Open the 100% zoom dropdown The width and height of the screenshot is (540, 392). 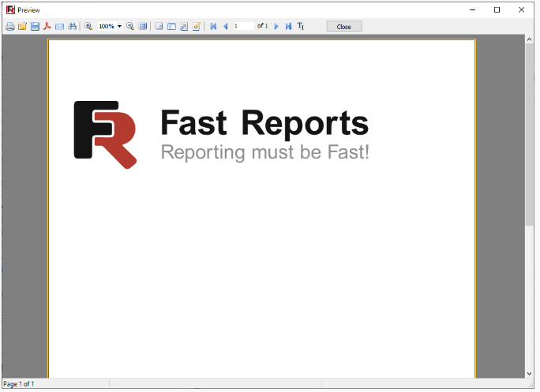pyautogui.click(x=119, y=26)
